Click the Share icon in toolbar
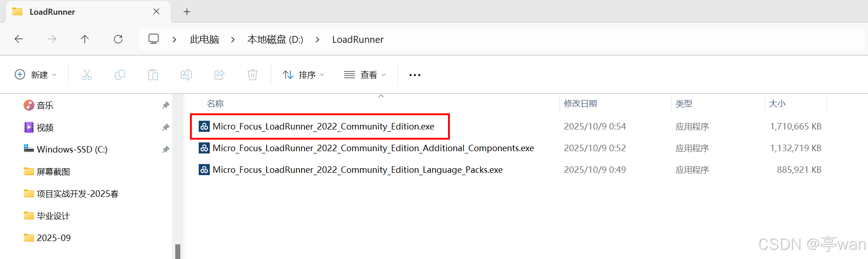Viewport: 868px width, 259px height. (219, 75)
